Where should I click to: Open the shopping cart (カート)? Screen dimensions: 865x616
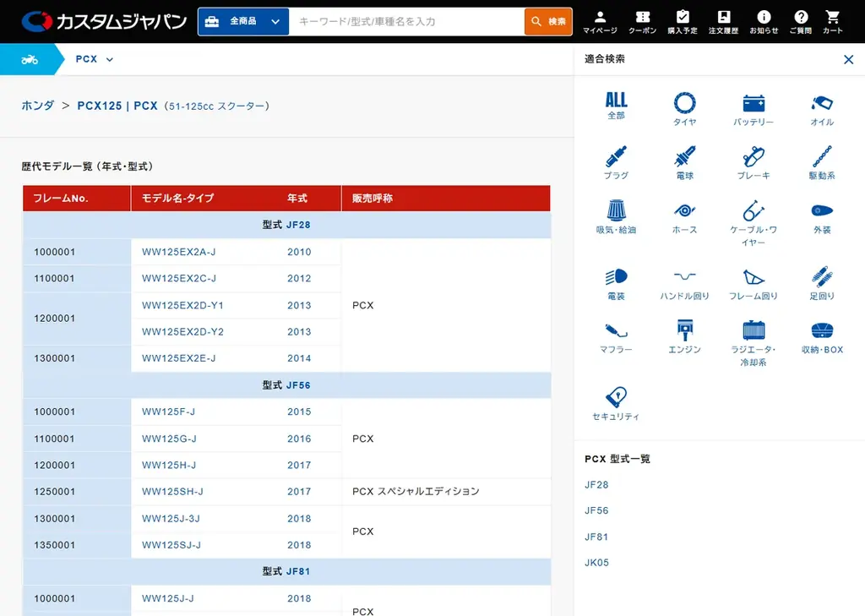832,22
